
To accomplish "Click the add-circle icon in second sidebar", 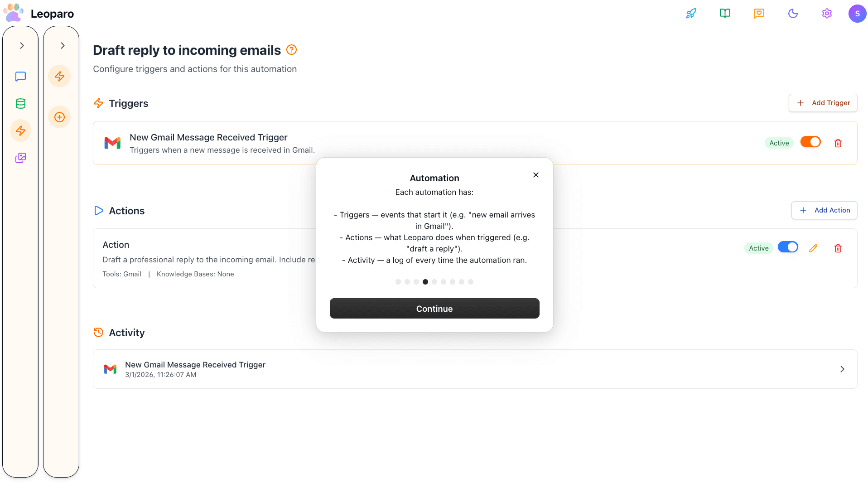I will click(59, 117).
